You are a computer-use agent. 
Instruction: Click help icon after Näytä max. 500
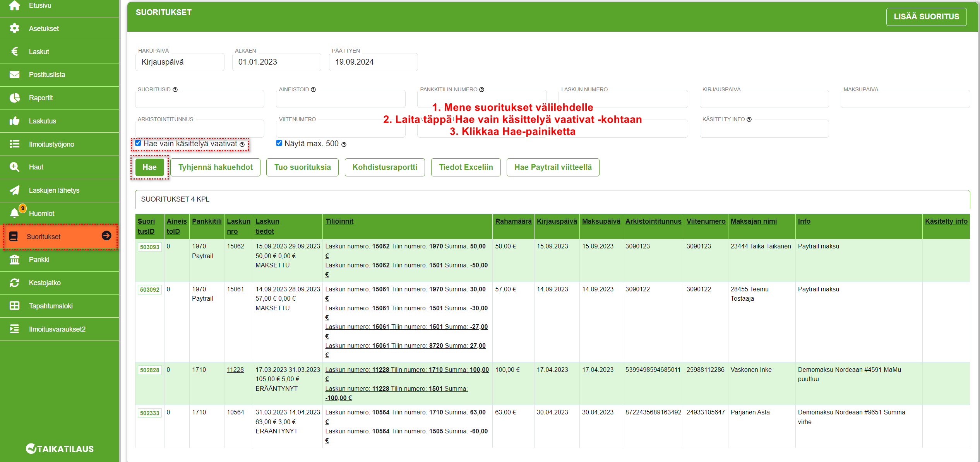[344, 144]
